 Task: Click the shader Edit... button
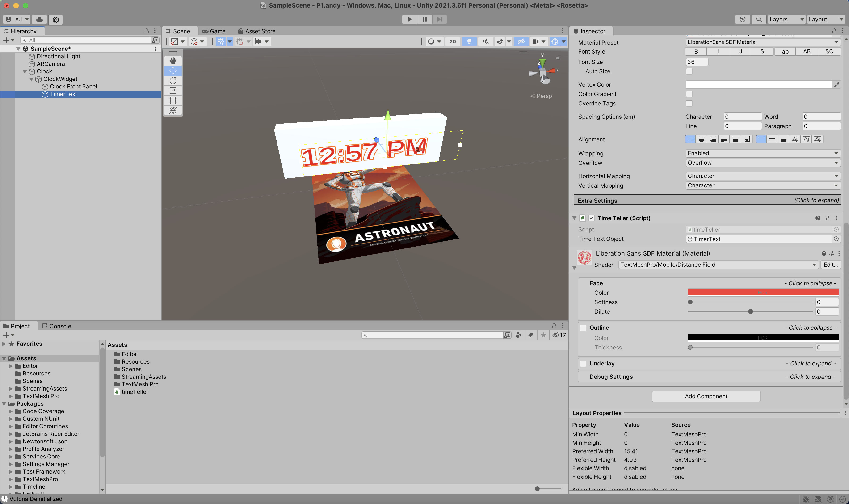(830, 265)
